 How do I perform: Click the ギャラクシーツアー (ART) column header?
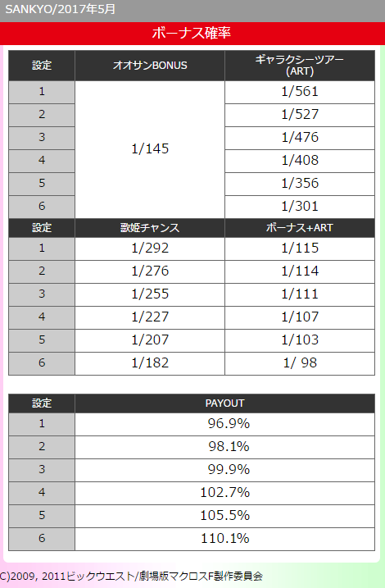(x=300, y=66)
